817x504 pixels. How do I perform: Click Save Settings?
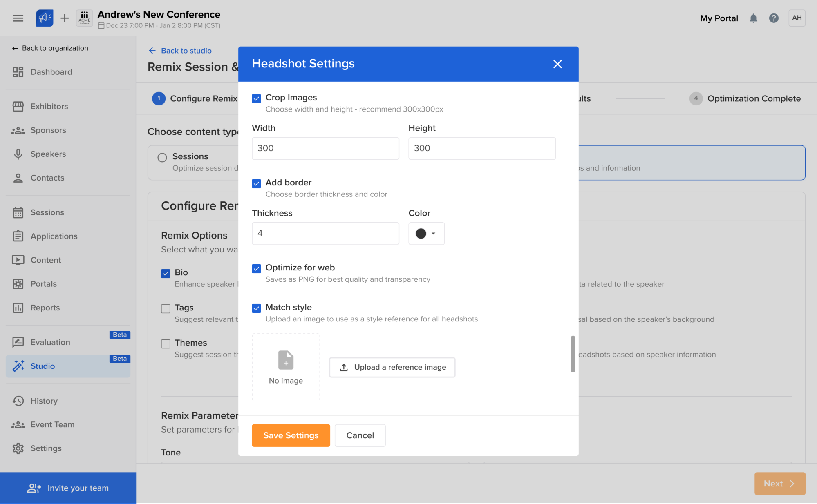point(291,435)
